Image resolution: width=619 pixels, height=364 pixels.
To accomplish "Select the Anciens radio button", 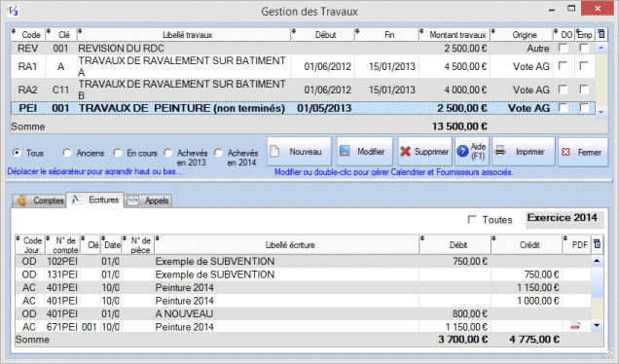I will click(67, 153).
